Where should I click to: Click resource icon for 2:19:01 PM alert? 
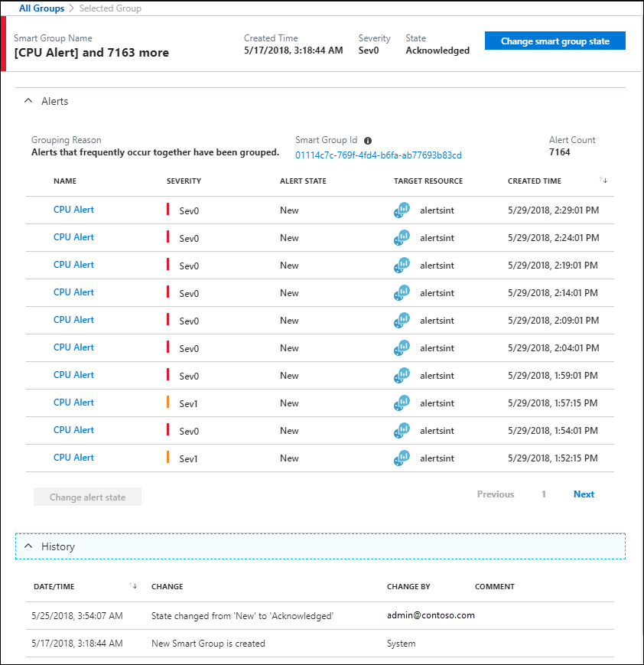(x=402, y=265)
